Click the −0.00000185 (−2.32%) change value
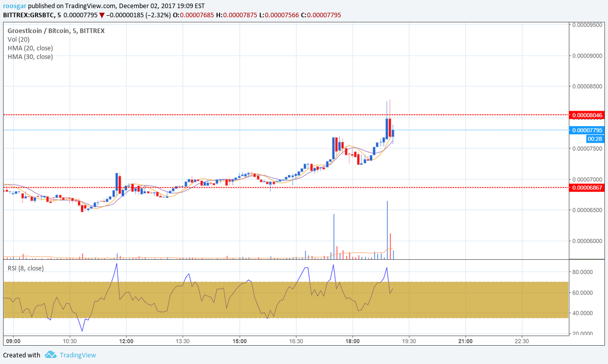The width and height of the screenshot is (608, 364). pyautogui.click(x=138, y=15)
